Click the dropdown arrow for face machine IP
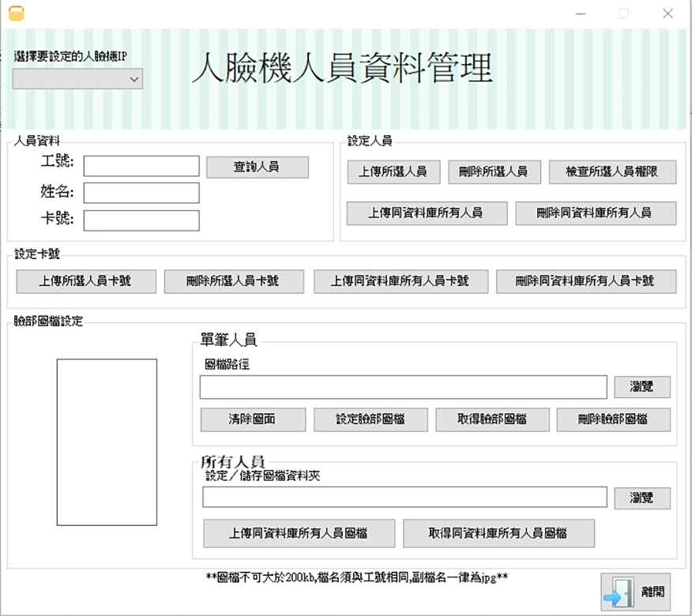This screenshot has height=616, width=692. point(133,79)
